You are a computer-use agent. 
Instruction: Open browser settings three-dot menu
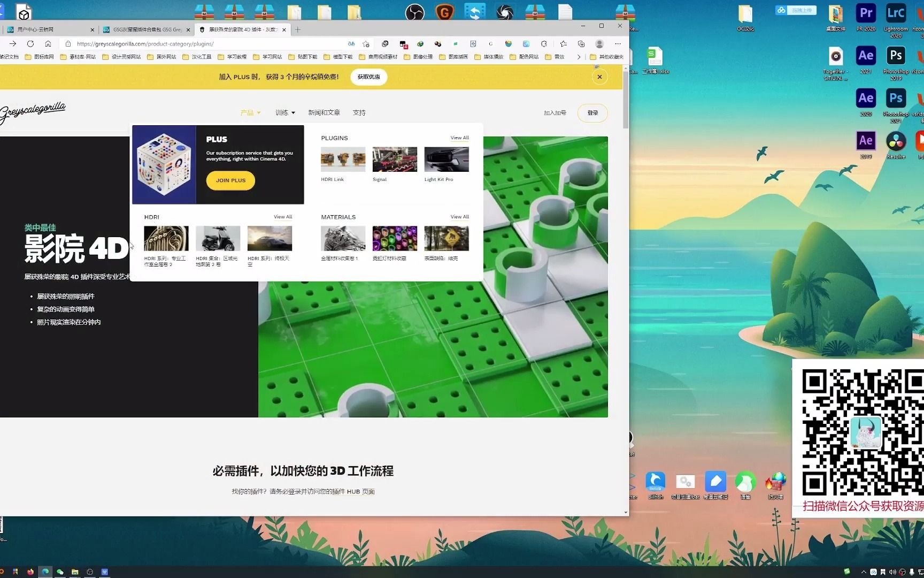[618, 44]
